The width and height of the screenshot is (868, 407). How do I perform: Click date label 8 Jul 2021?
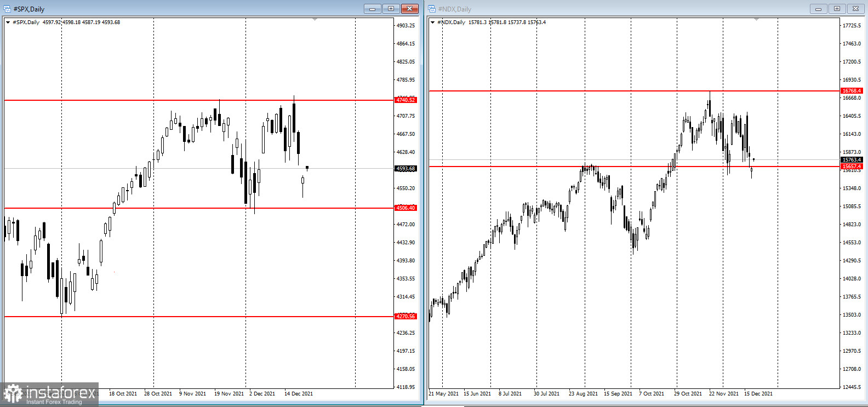pos(510,394)
